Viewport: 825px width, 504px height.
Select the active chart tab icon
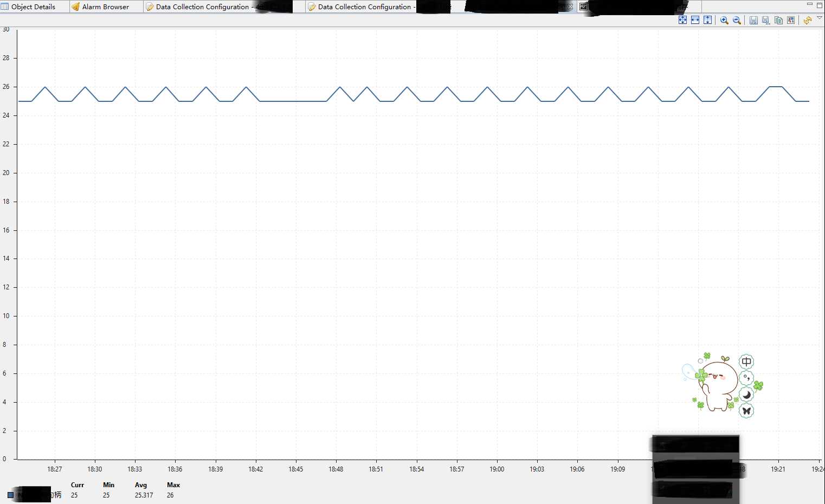[583, 7]
